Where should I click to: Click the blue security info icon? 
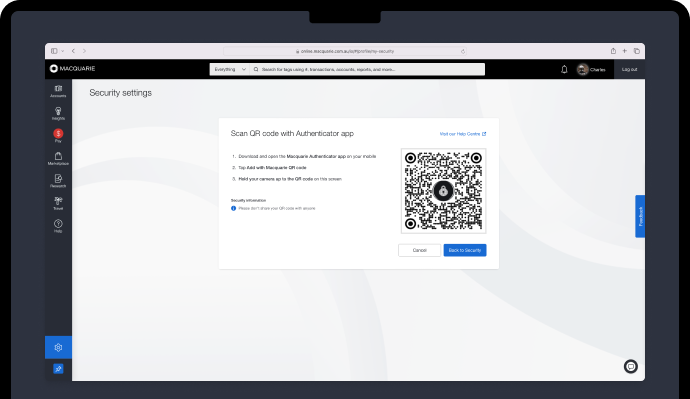tap(234, 209)
